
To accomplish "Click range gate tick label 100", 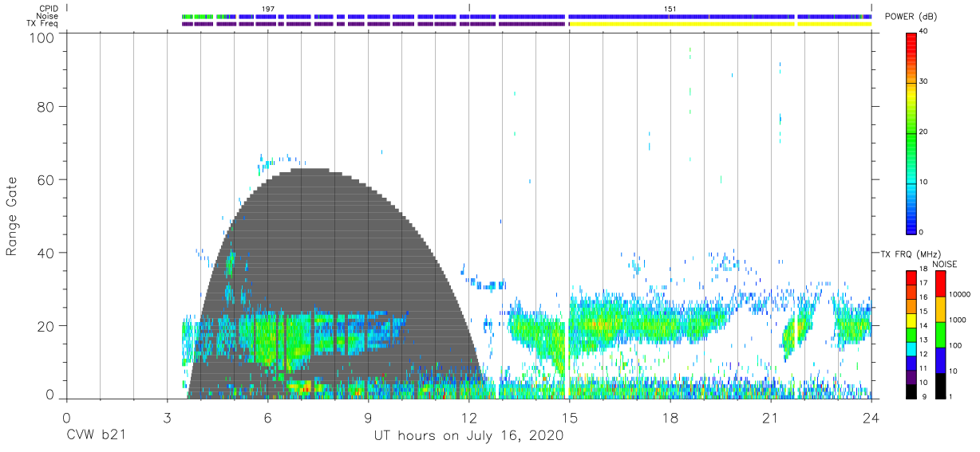I will tap(42, 37).
